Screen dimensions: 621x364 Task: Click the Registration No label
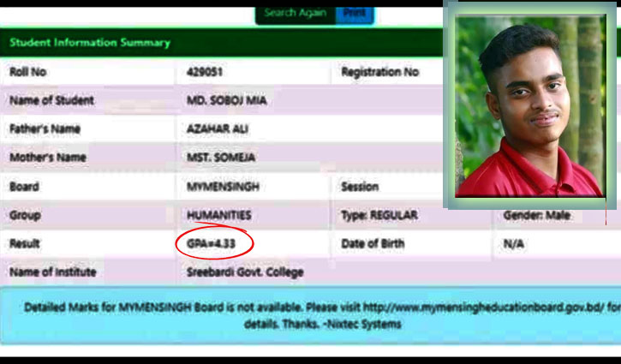[379, 73]
